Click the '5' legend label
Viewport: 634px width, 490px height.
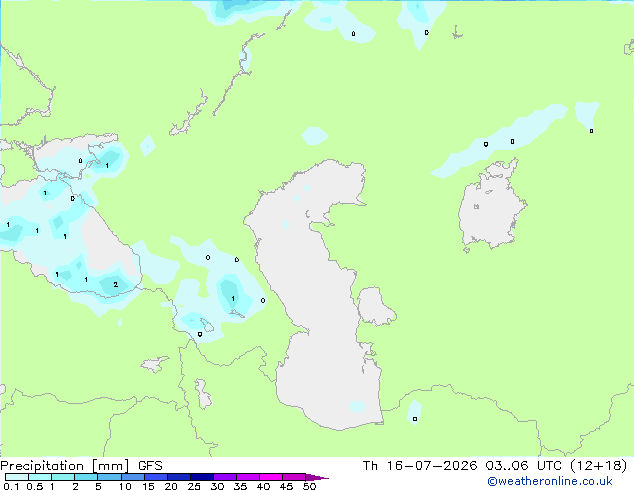click(98, 486)
